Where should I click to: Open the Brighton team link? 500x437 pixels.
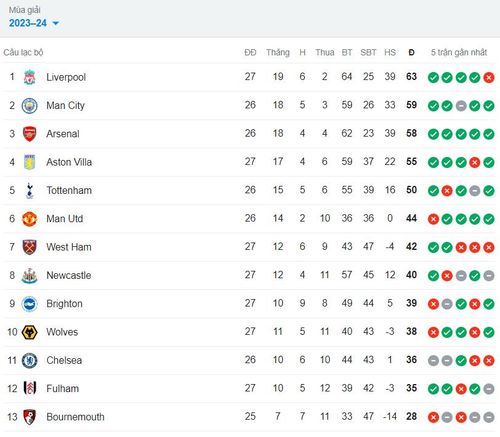[x=64, y=304]
